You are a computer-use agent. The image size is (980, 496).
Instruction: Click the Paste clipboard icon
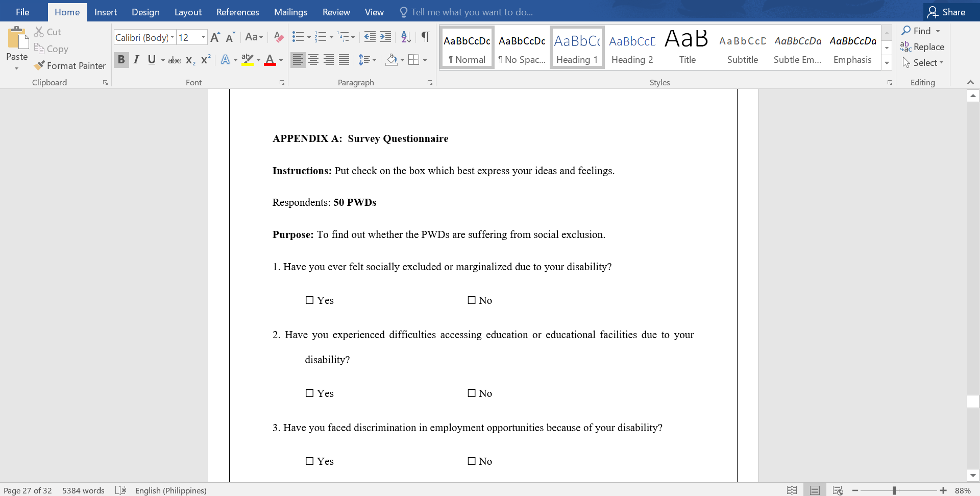pyautogui.click(x=17, y=38)
